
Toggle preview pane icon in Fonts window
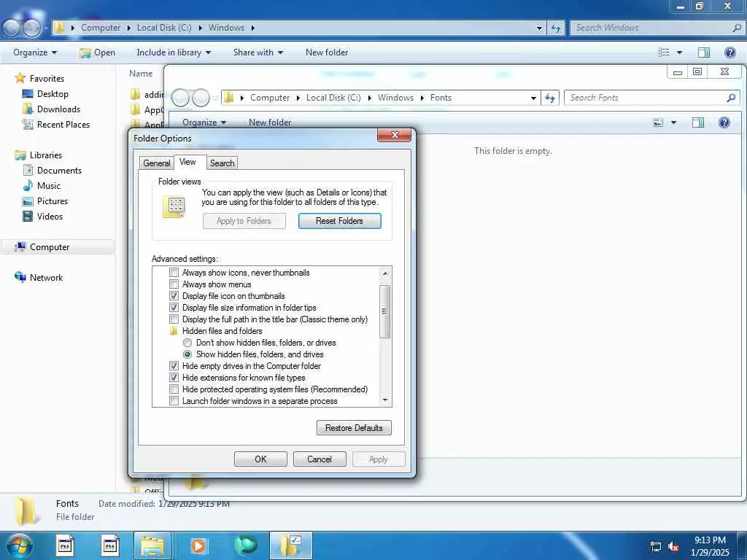coord(698,122)
